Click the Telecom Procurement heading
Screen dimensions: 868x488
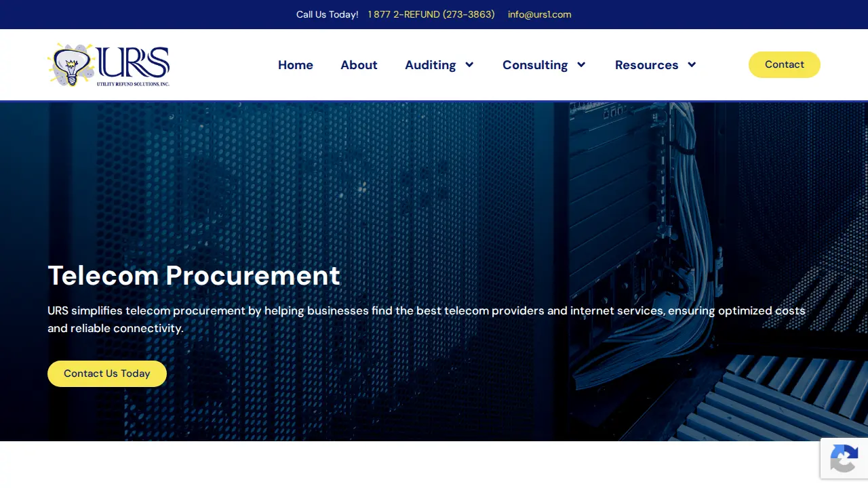(194, 275)
